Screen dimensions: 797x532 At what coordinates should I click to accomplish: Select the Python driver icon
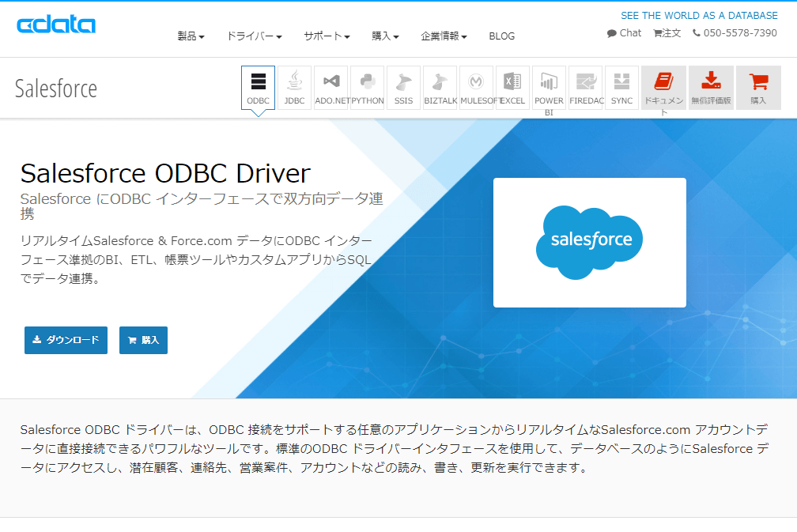(368, 88)
